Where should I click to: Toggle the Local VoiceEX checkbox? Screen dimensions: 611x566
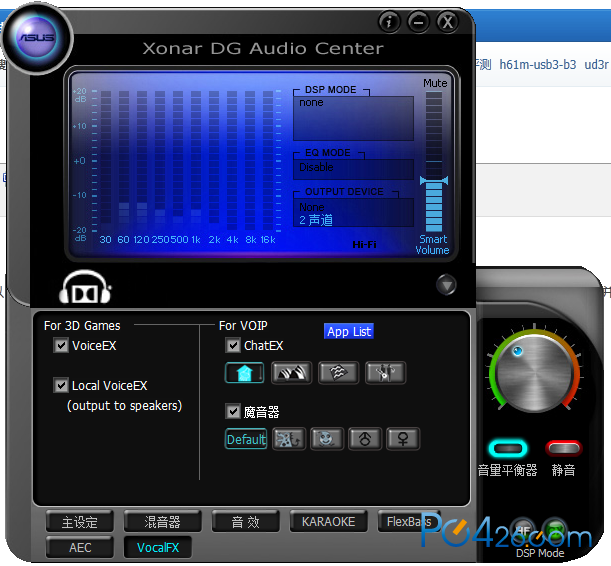click(x=61, y=385)
